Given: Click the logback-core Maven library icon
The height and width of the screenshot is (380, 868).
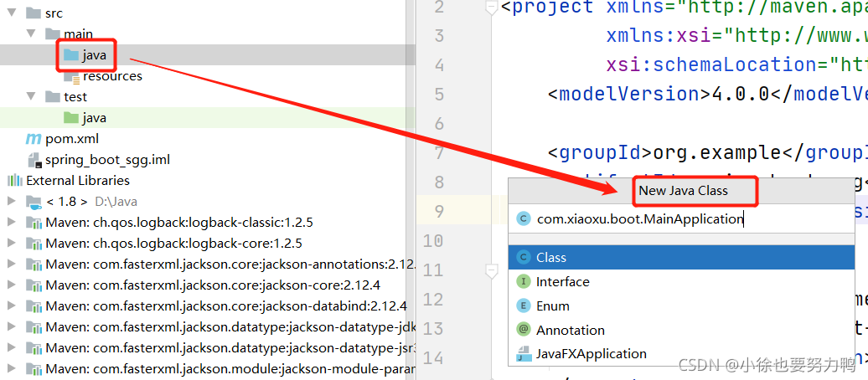Looking at the screenshot, I should 34,244.
